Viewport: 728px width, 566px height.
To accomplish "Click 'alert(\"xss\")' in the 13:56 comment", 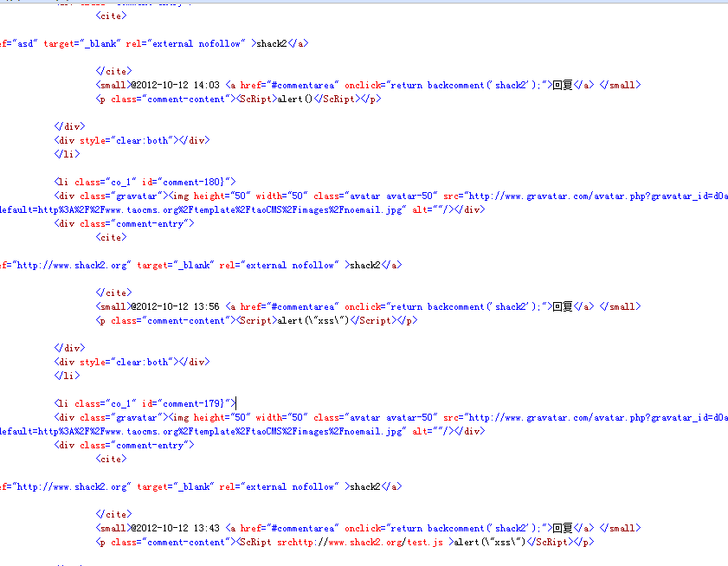I will click(313, 320).
